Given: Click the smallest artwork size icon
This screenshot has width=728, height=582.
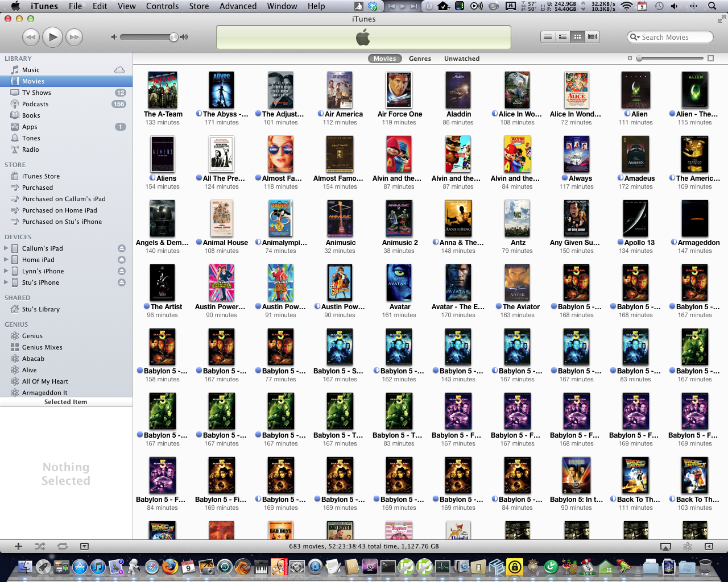Looking at the screenshot, I should [630, 59].
